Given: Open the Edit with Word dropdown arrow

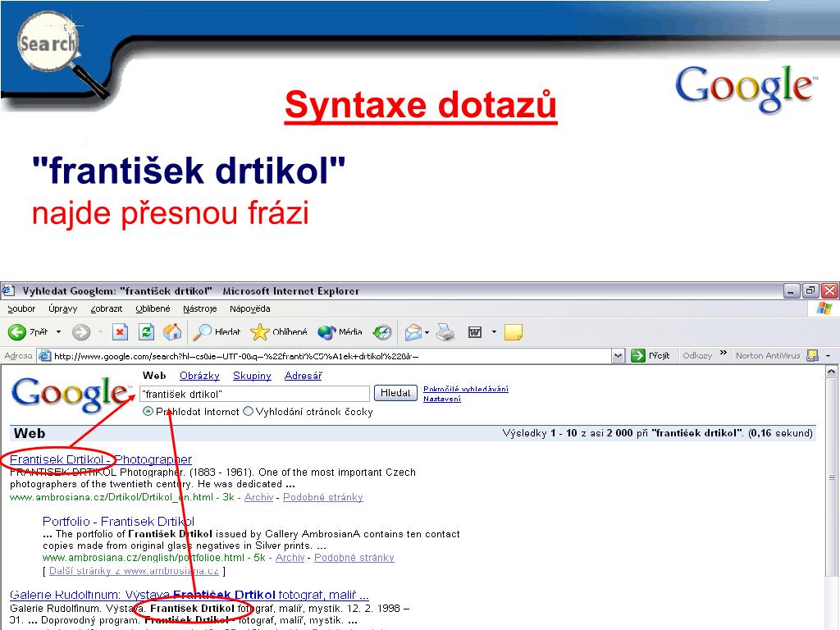Looking at the screenshot, I should point(494,332).
